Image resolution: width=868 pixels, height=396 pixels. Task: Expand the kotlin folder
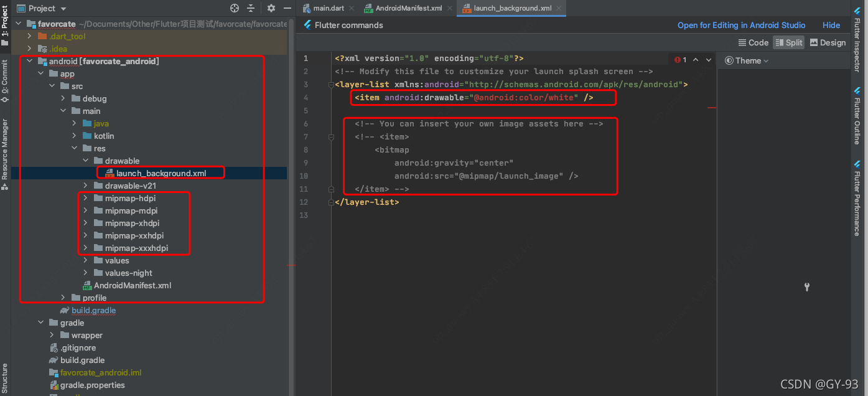[74, 136]
